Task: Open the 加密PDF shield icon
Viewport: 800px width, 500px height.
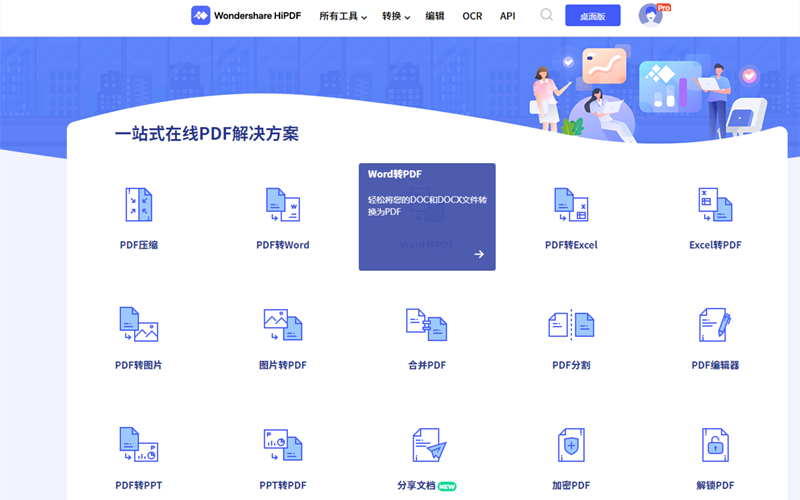Action: 571,445
